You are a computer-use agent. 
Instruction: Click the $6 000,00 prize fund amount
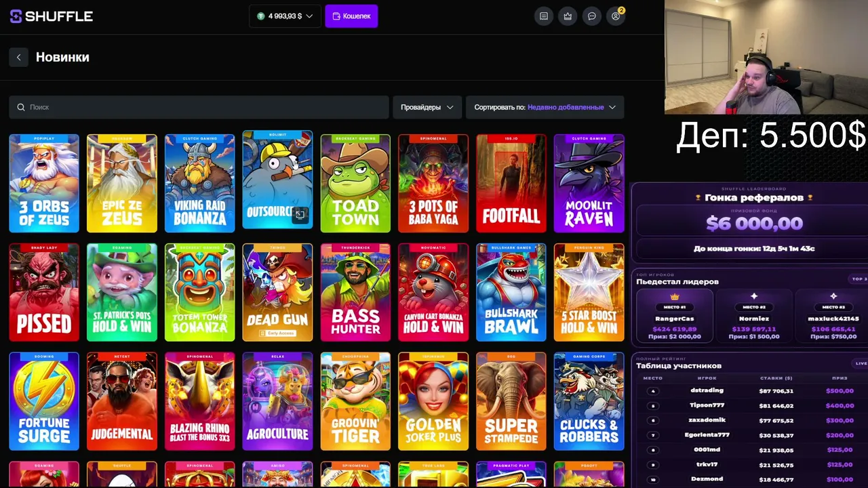click(x=754, y=223)
